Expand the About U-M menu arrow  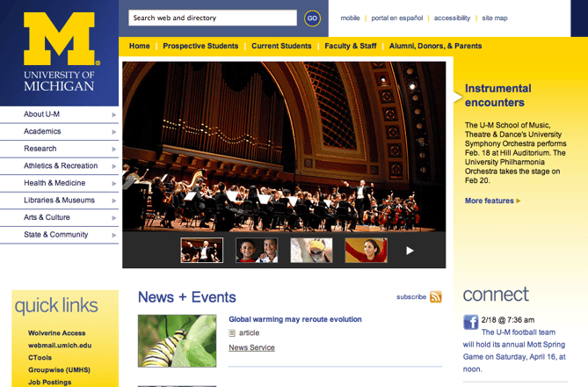point(114,114)
